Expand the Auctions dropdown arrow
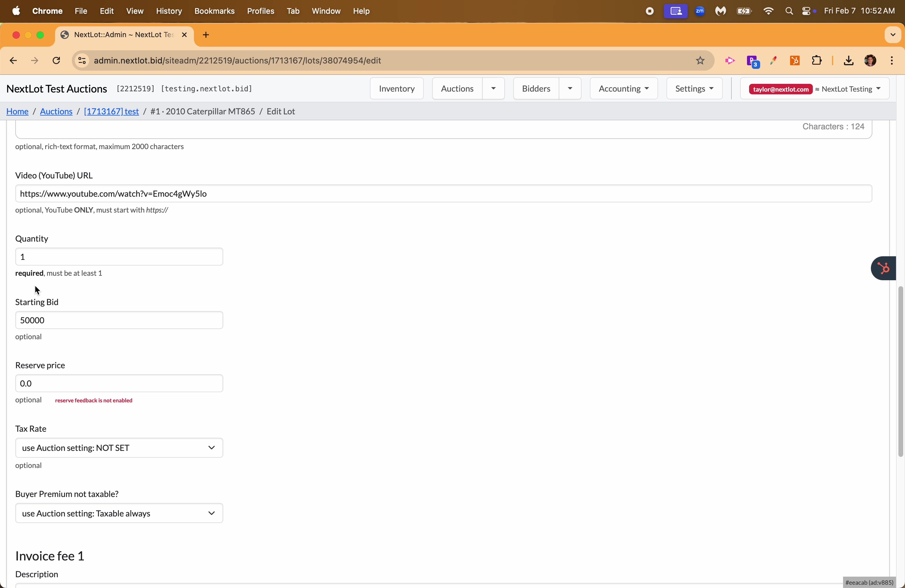This screenshot has width=905, height=588. point(494,89)
